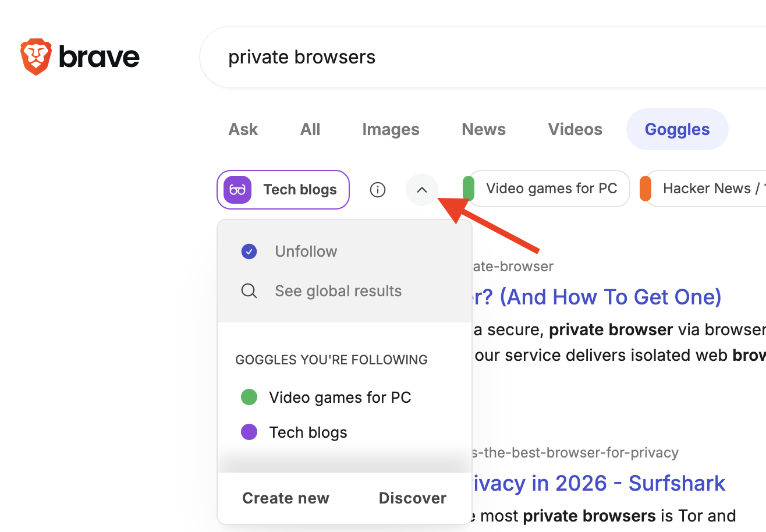Click Create new
Viewport: 766px width, 532px height.
(x=286, y=498)
